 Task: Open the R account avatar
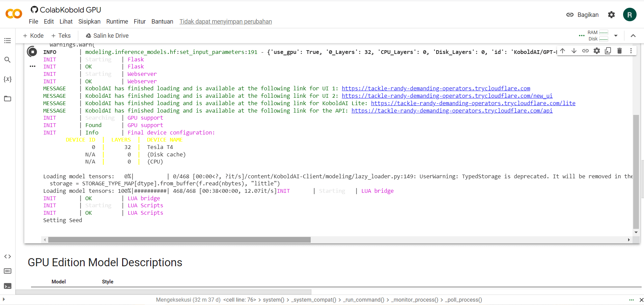tap(629, 14)
